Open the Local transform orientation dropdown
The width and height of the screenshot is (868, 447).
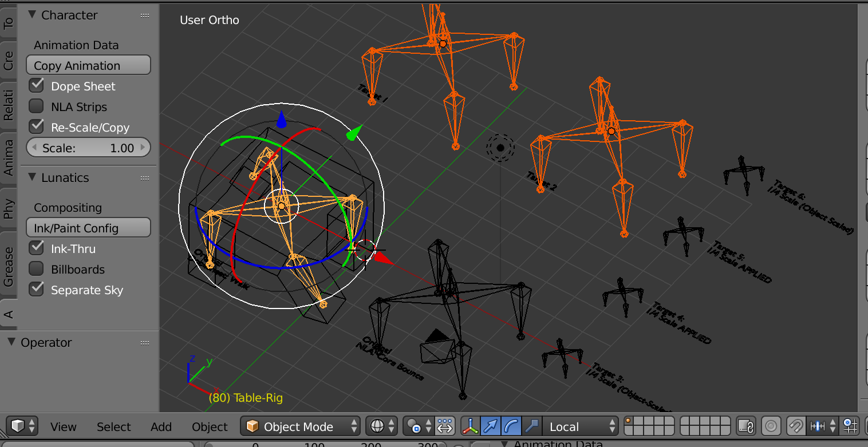tap(579, 426)
